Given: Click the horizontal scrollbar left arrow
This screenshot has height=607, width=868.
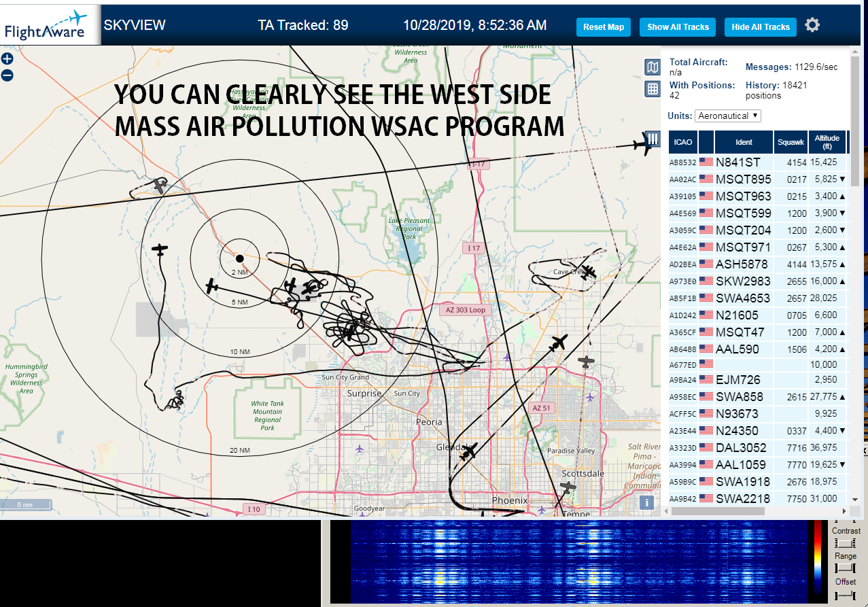Looking at the screenshot, I should [667, 511].
